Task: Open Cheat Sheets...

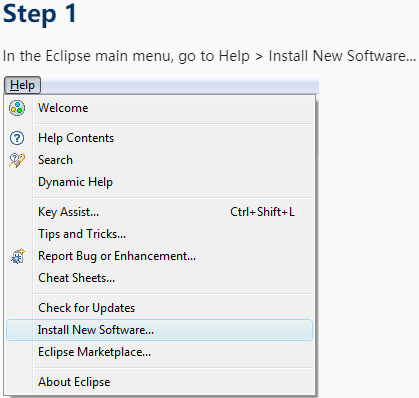Action: (x=160, y=278)
